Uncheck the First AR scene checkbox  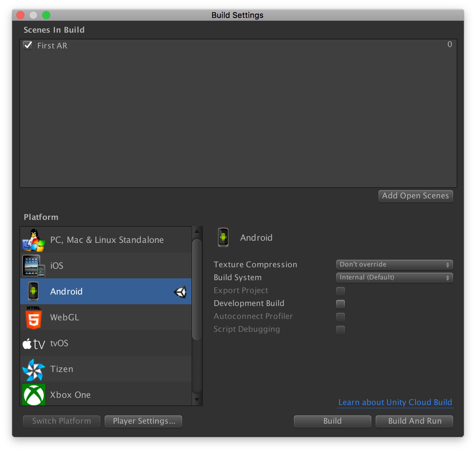[28, 45]
